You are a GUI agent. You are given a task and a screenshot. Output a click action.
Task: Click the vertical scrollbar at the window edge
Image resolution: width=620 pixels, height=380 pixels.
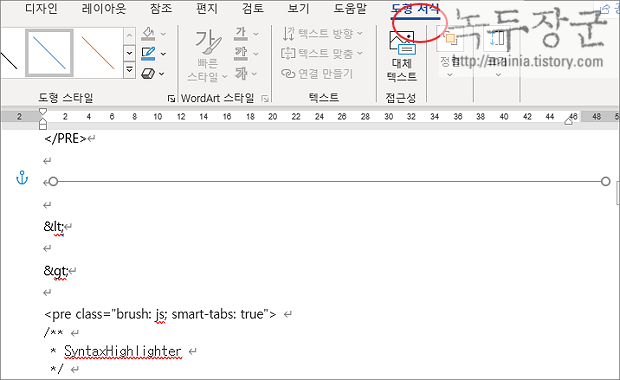point(618,194)
